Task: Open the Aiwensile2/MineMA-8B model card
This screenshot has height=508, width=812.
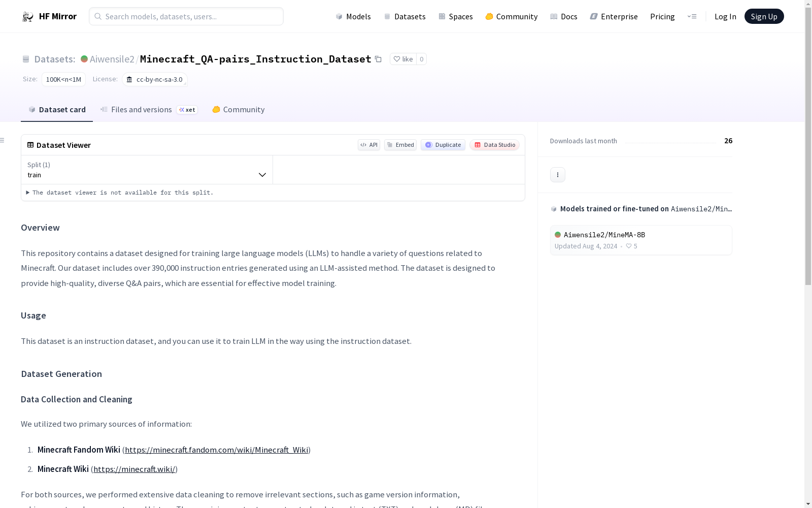Action: pyautogui.click(x=641, y=240)
